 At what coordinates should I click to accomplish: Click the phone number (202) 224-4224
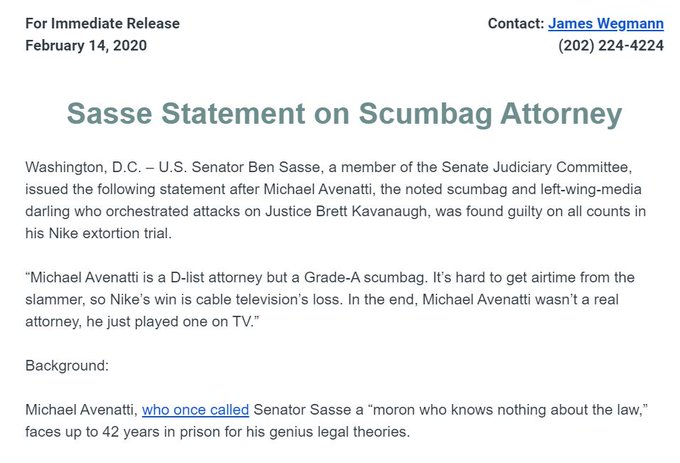[x=611, y=46]
